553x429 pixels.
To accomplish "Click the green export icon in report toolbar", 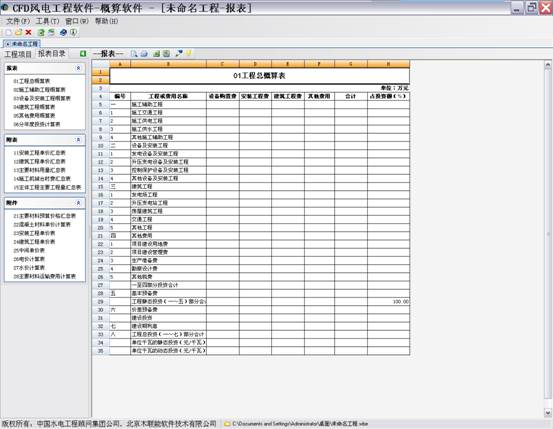I will (157, 54).
